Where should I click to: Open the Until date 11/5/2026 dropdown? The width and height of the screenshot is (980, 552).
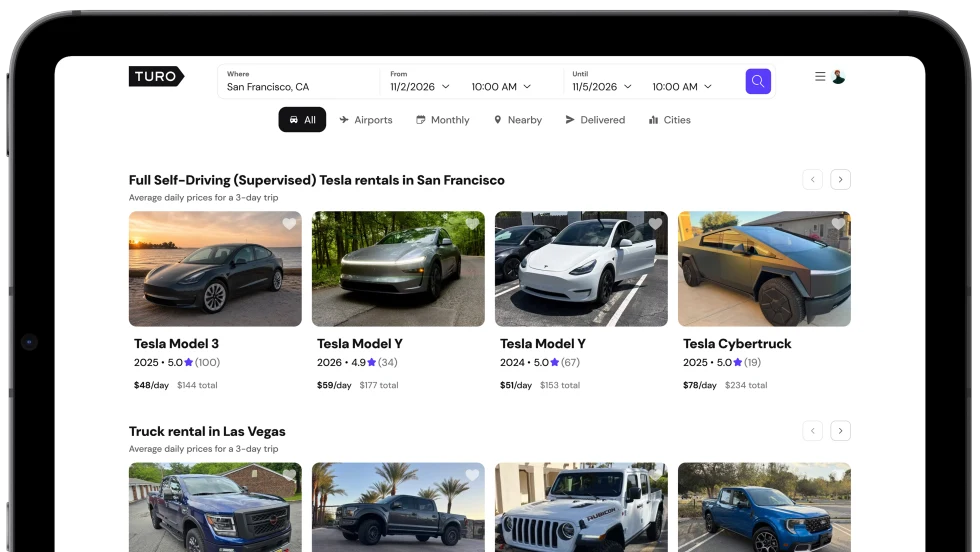pyautogui.click(x=602, y=87)
